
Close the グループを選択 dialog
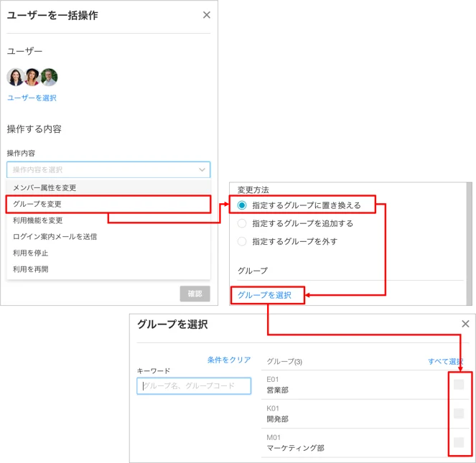[465, 324]
